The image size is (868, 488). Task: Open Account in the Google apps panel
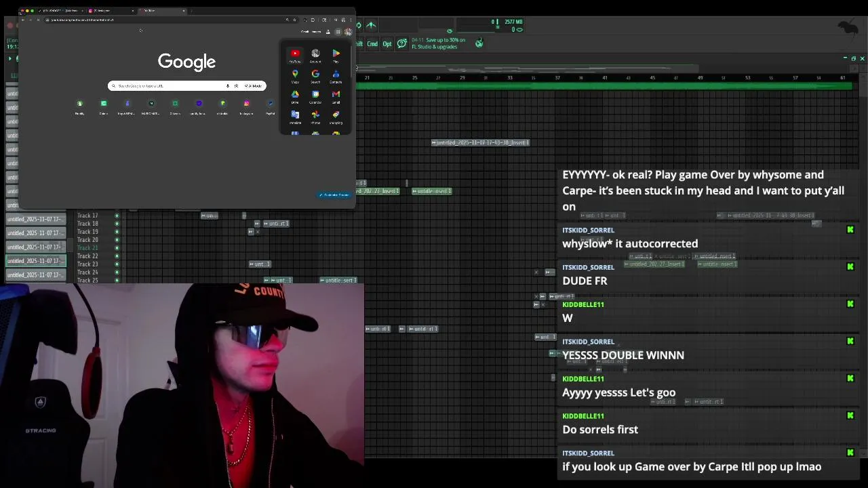[x=315, y=56]
